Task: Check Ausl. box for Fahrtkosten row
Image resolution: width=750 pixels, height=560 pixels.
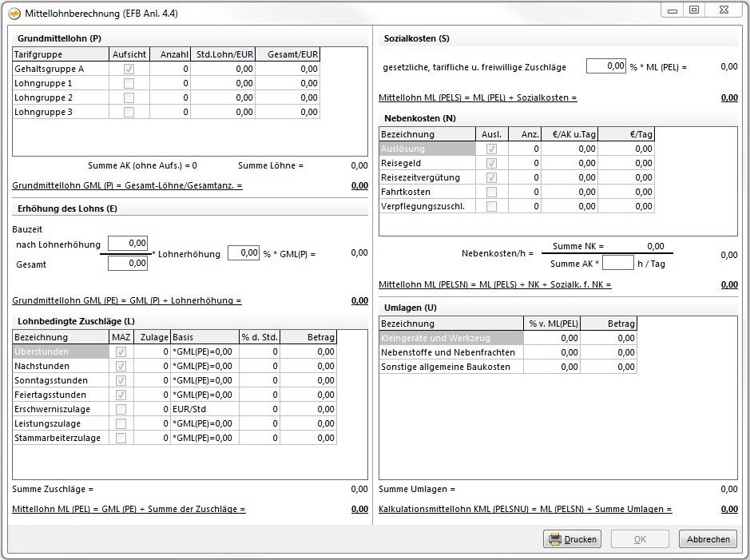Action: (491, 192)
